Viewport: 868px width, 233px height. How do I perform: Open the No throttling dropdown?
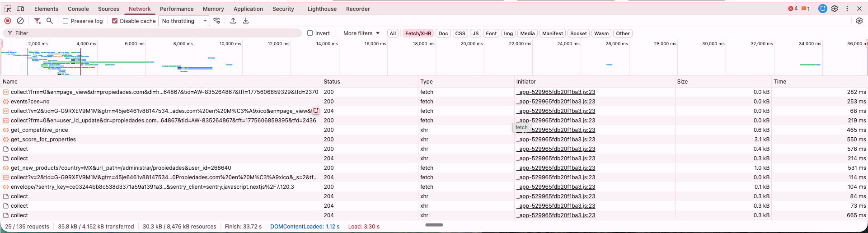[184, 21]
